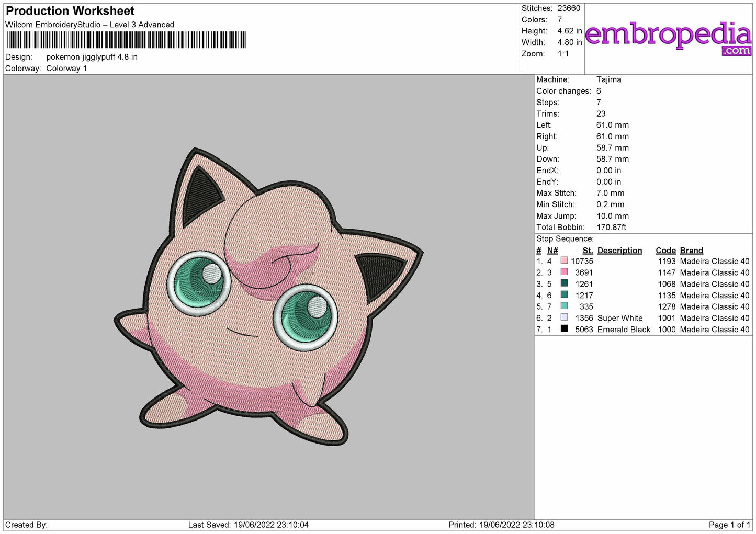Click the barcode under the studio name
This screenshot has width=756, height=534.
pos(126,40)
